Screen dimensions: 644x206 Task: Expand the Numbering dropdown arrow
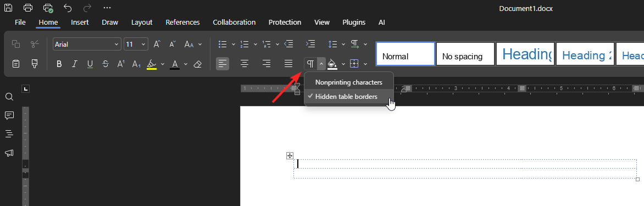click(x=255, y=44)
